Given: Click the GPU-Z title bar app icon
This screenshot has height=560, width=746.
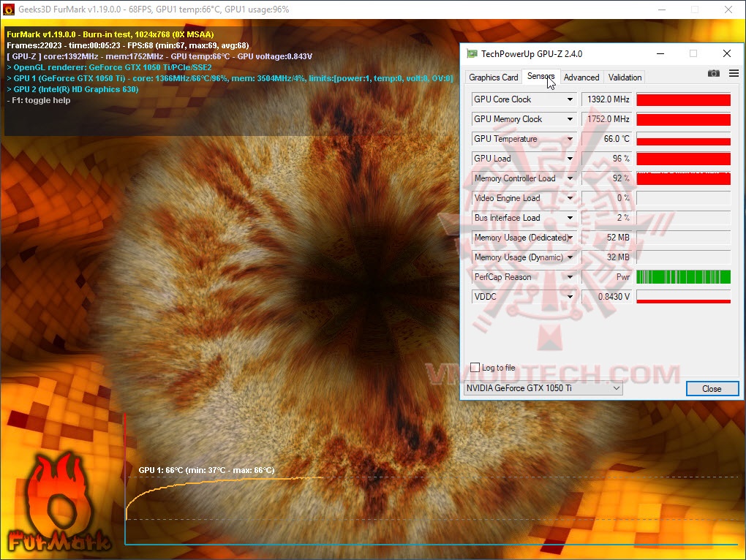Looking at the screenshot, I should pyautogui.click(x=472, y=53).
